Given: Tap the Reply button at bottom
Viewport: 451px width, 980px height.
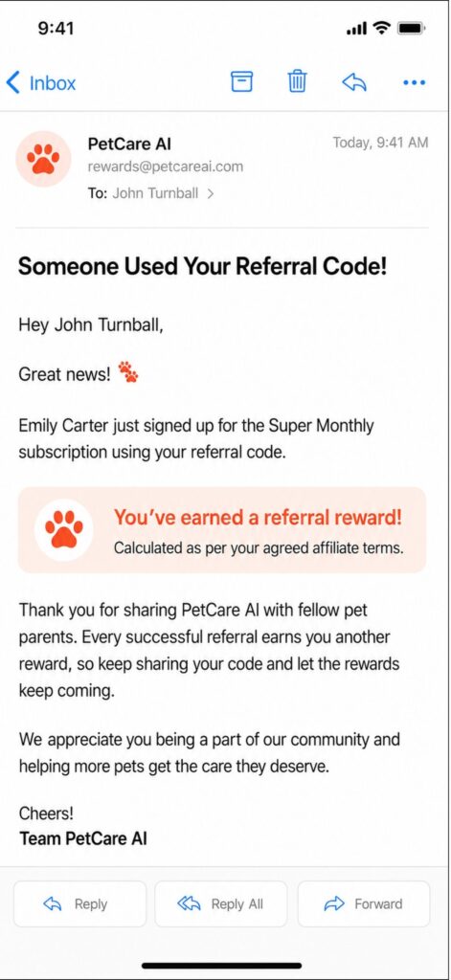Looking at the screenshot, I should tap(80, 903).
